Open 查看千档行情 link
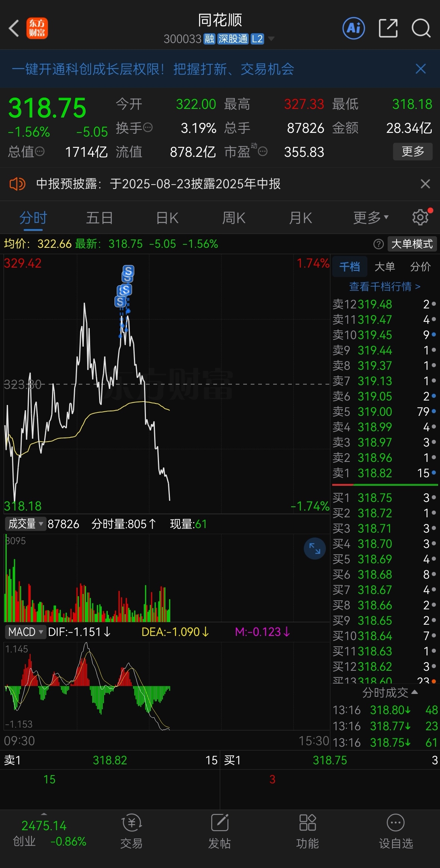This screenshot has width=440, height=868. (x=385, y=287)
